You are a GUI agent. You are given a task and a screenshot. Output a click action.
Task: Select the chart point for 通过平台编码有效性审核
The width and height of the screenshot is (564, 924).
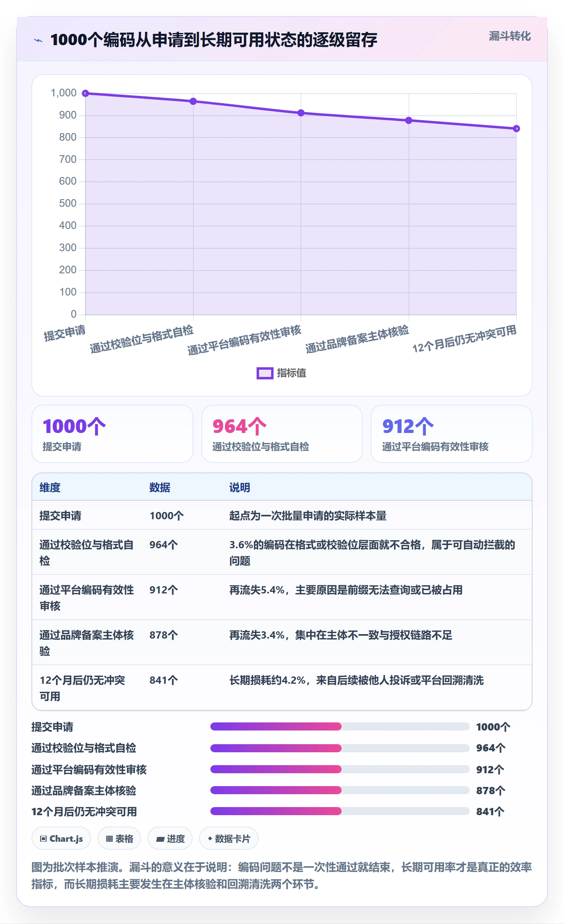pyautogui.click(x=301, y=113)
